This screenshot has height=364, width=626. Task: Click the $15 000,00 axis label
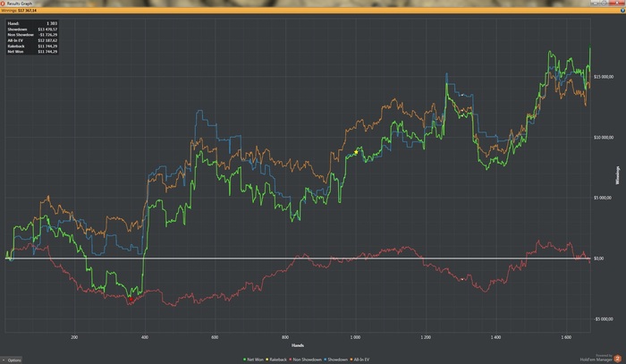tap(604, 77)
